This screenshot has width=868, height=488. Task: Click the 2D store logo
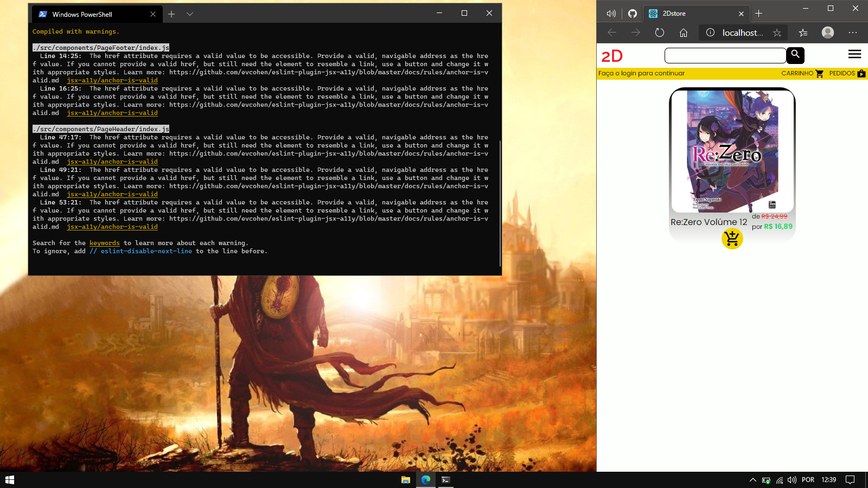[612, 56]
